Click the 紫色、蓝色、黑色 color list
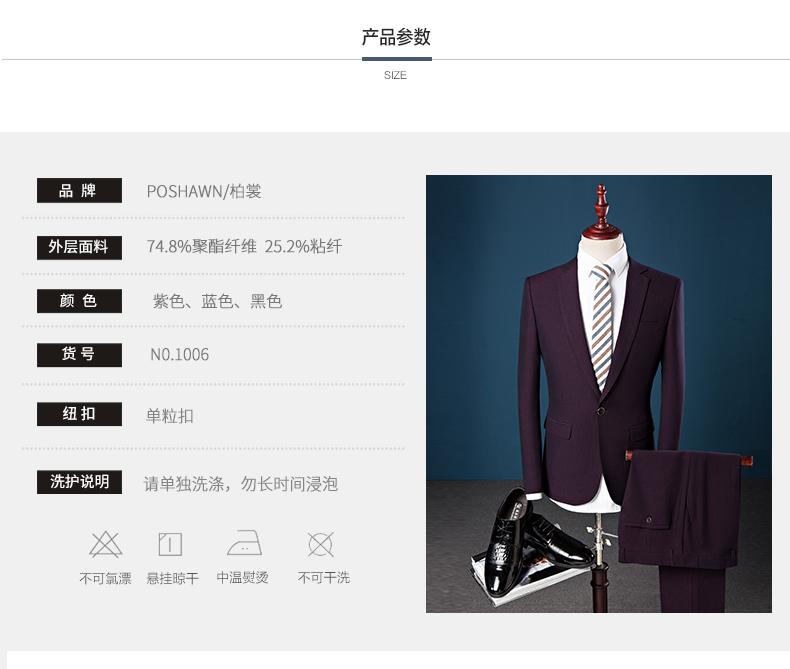Viewport: 790px width, 669px height. click(217, 301)
